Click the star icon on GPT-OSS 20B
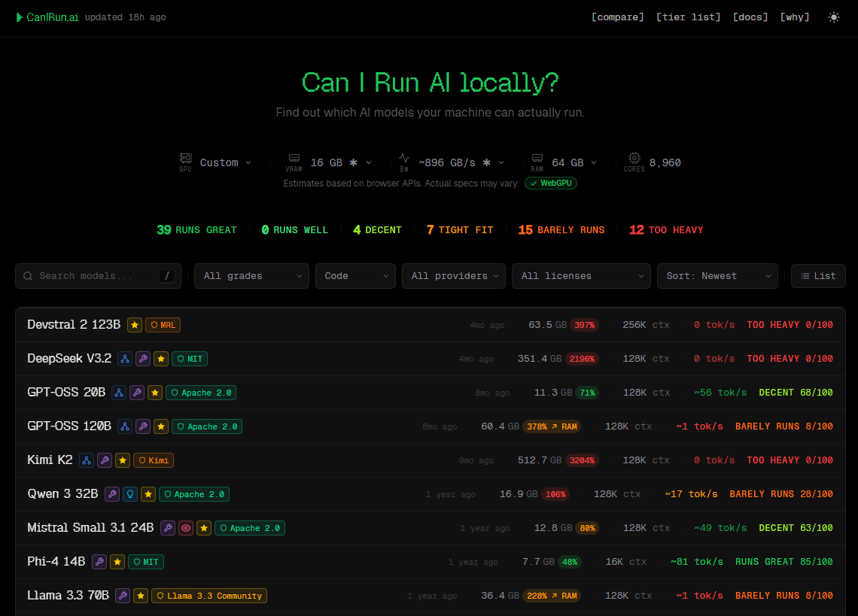 [x=155, y=393]
